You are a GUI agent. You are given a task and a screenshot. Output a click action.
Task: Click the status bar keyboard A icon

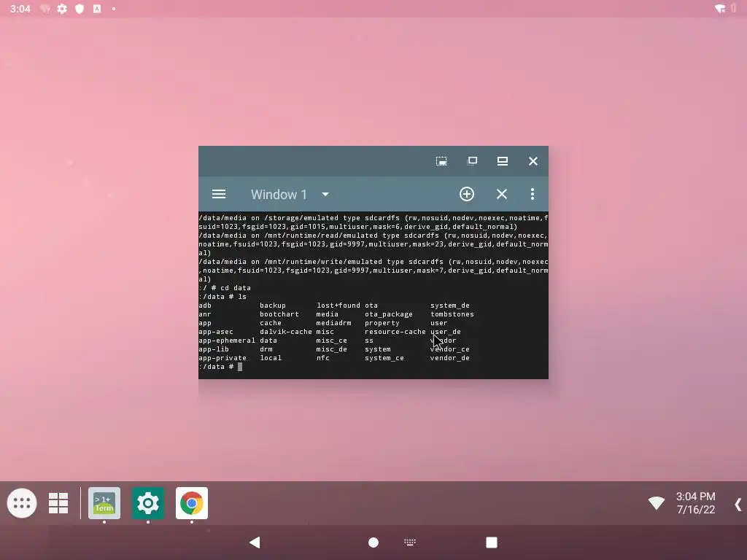(97, 9)
